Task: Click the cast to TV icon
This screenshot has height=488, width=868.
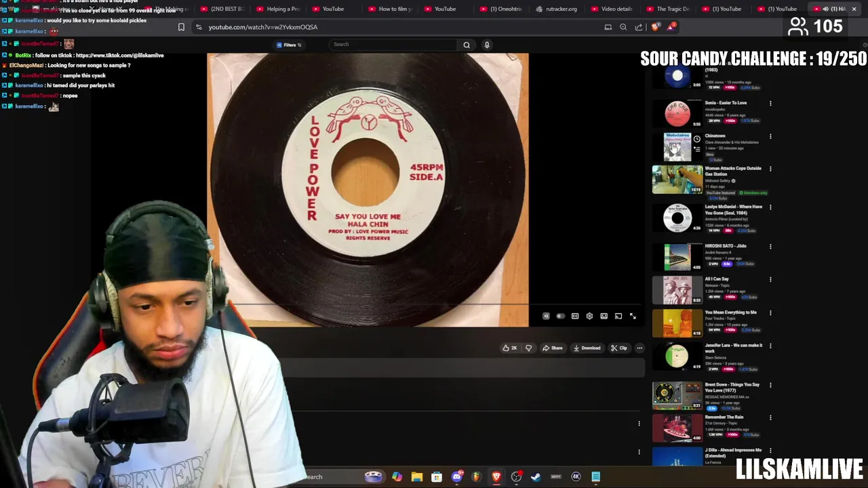Action: tap(618, 317)
